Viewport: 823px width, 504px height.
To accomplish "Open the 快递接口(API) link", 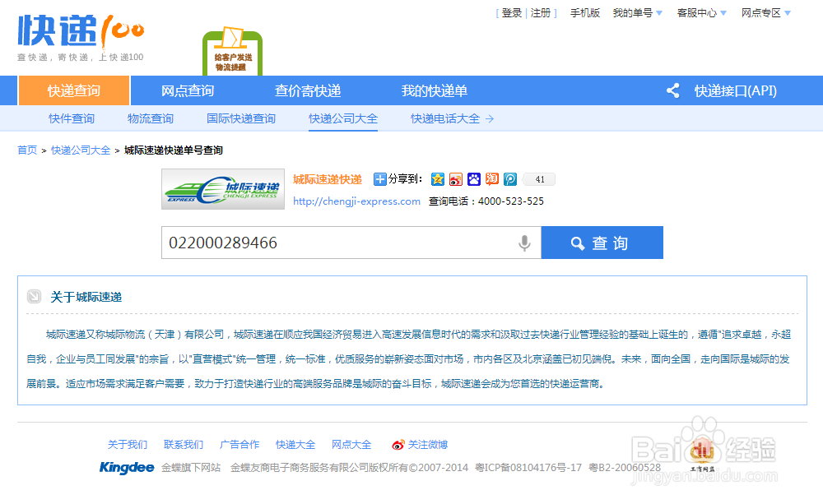I will click(x=735, y=90).
